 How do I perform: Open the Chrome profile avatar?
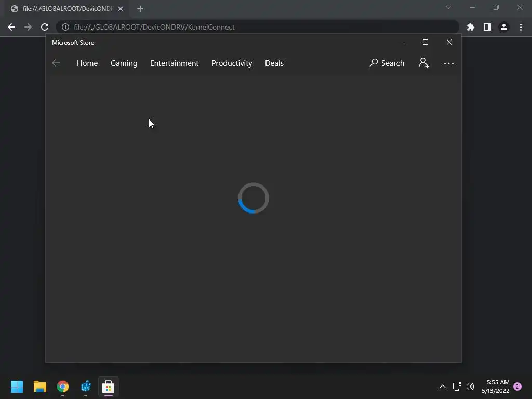pos(504,27)
